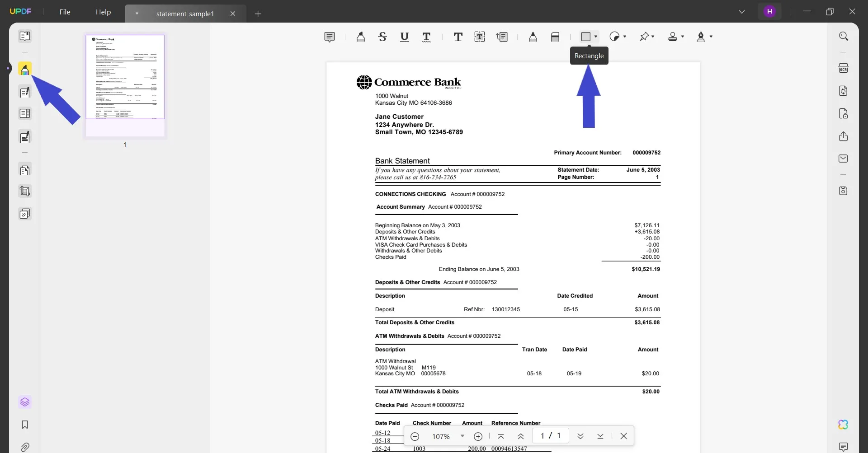Select the Comment highlighter mode icon
The image size is (868, 453).
pyautogui.click(x=25, y=69)
